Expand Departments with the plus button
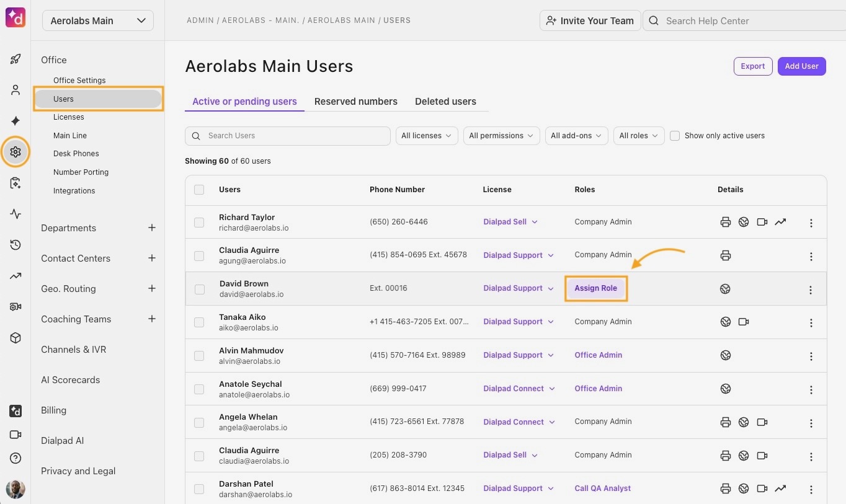Viewport: 846px width, 504px height. point(152,228)
